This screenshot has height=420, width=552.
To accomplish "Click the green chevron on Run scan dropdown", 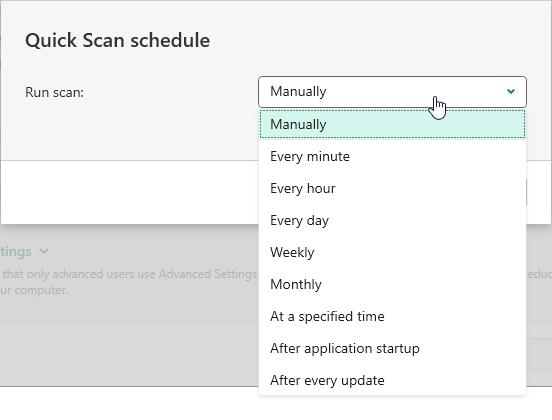I will click(511, 92).
